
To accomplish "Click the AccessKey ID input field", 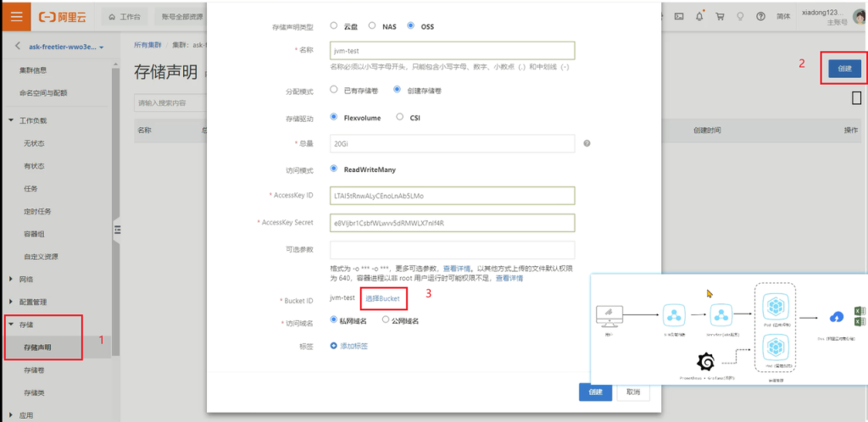I will 453,196.
